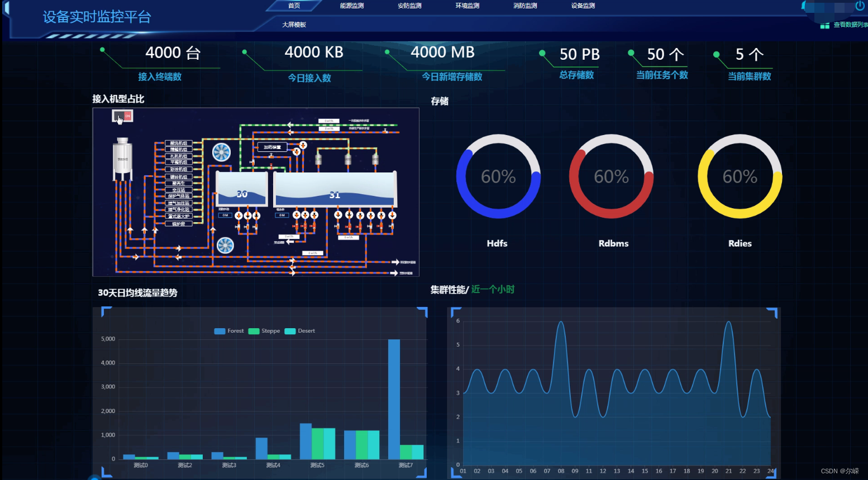Click the Hdfs 60% donut gauge
Screen dimensions: 868x480
click(x=498, y=176)
